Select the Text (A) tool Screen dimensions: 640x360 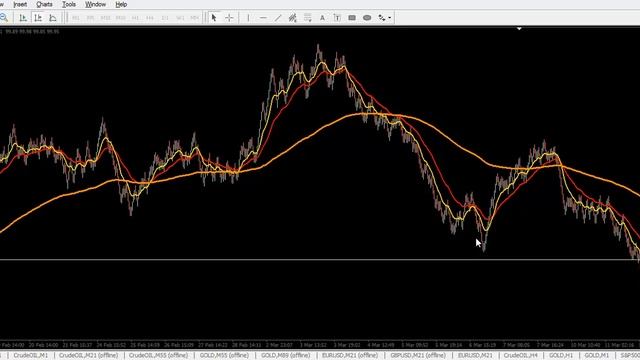[x=322, y=18]
